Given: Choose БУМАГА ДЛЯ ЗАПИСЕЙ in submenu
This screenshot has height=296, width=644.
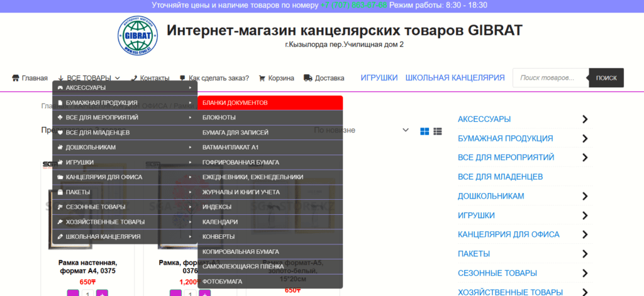Looking at the screenshot, I should tap(270, 133).
